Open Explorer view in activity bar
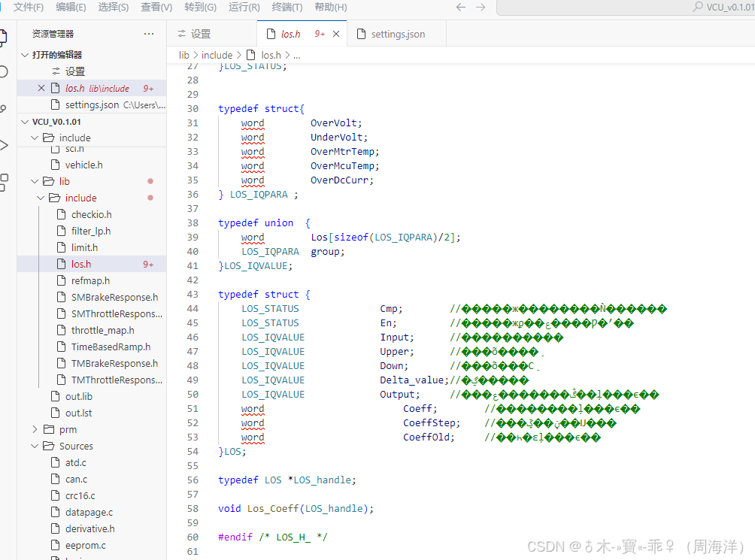 coord(3,38)
